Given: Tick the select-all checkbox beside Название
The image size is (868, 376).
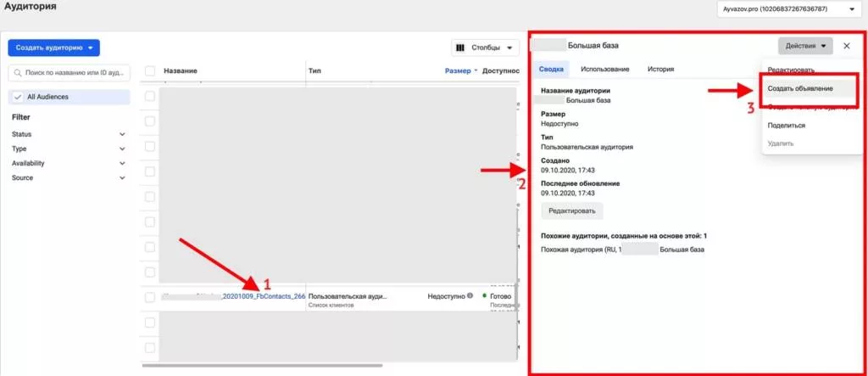Looking at the screenshot, I should (x=150, y=71).
